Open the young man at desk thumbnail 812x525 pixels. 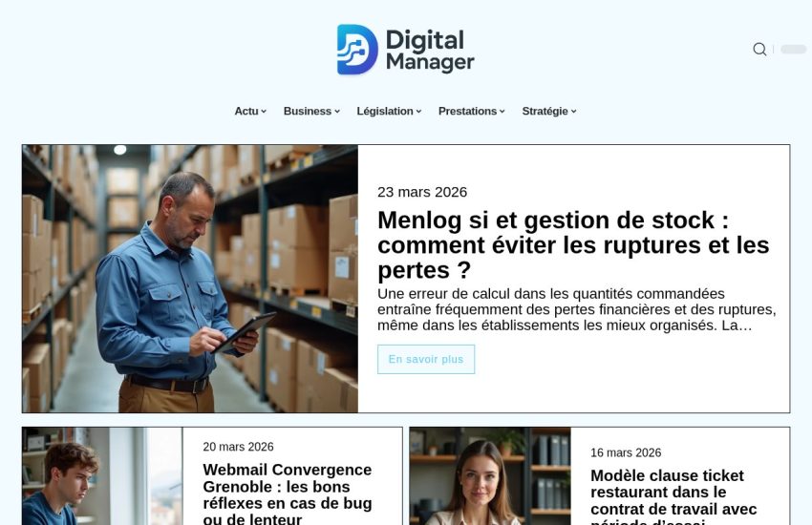tap(102, 476)
